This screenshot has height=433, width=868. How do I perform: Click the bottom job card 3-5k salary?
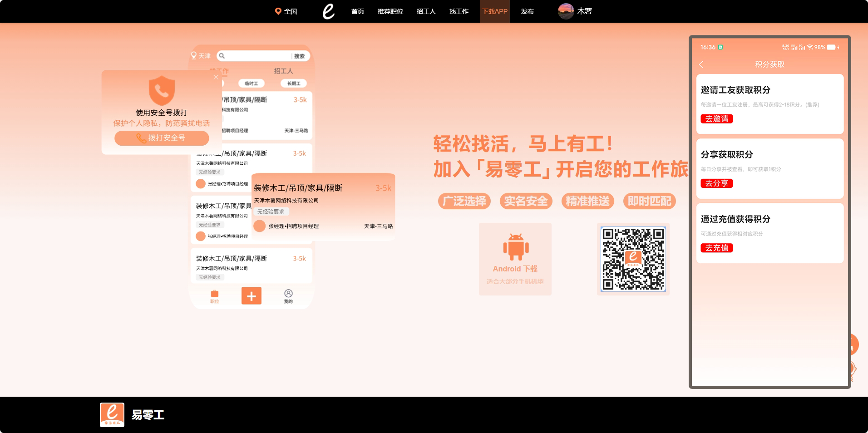pos(299,258)
